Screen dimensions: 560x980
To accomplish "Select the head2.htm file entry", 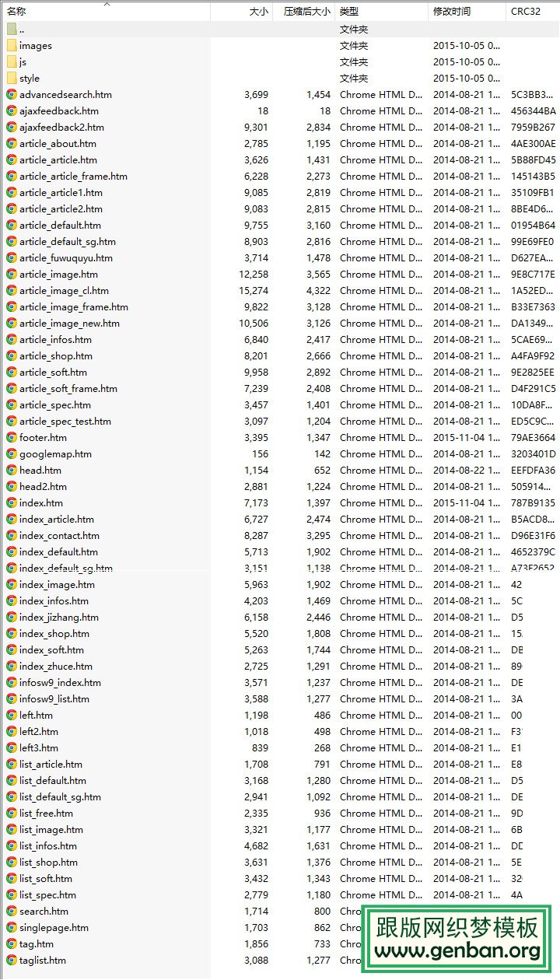I will (43, 487).
